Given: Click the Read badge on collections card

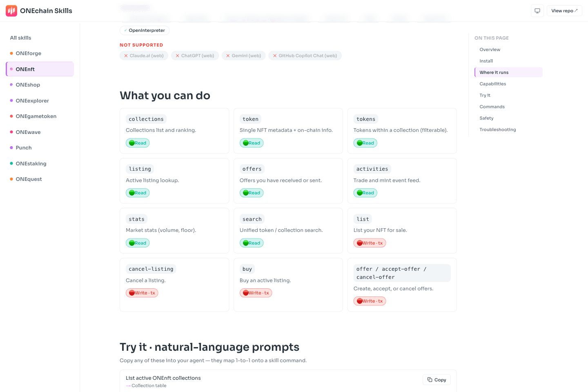Looking at the screenshot, I should (x=138, y=143).
